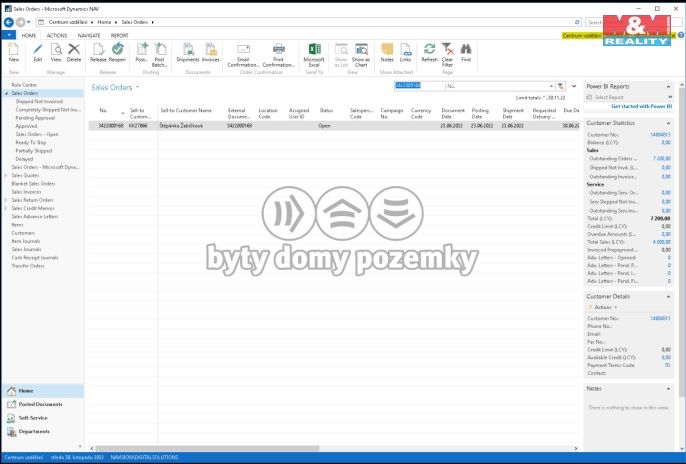Select Home in the navigation pane
Viewport: 686px width, 464px height.
click(43, 391)
